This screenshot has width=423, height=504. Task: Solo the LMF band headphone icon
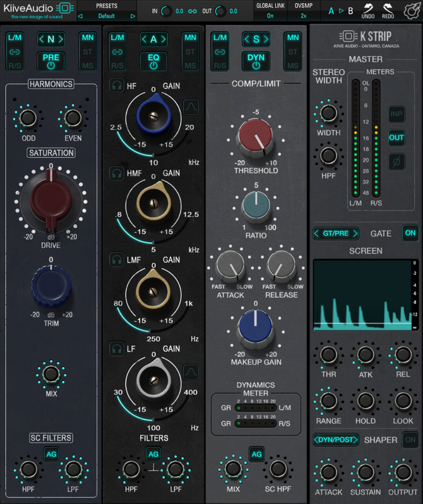pos(116,259)
